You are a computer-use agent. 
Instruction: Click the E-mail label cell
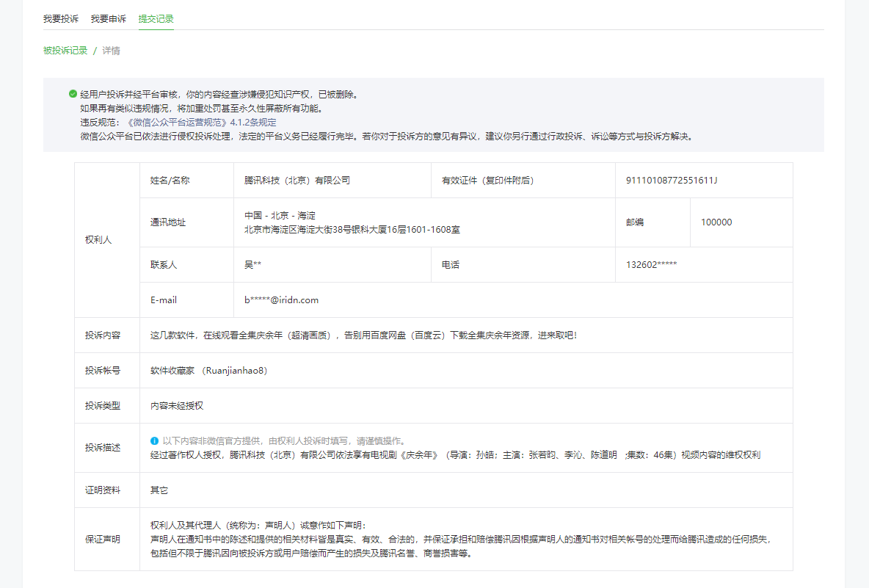coord(186,300)
